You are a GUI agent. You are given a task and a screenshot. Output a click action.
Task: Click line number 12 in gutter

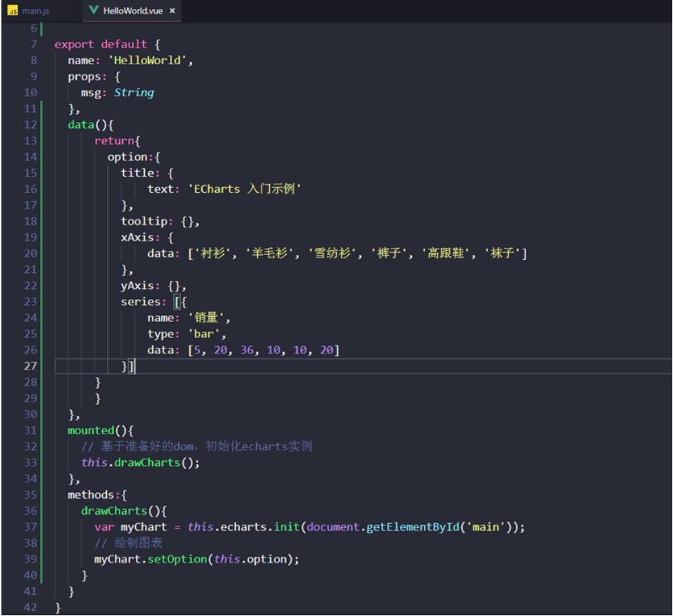tap(31, 125)
